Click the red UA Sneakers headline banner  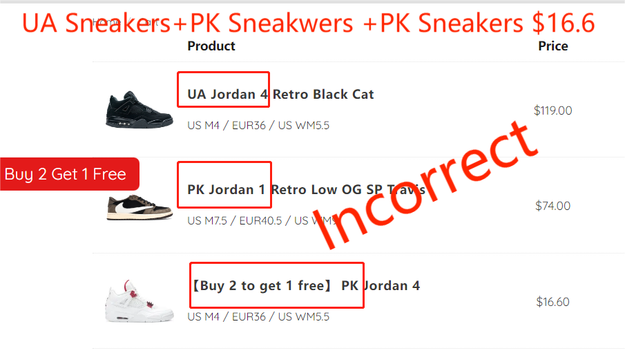(x=308, y=23)
